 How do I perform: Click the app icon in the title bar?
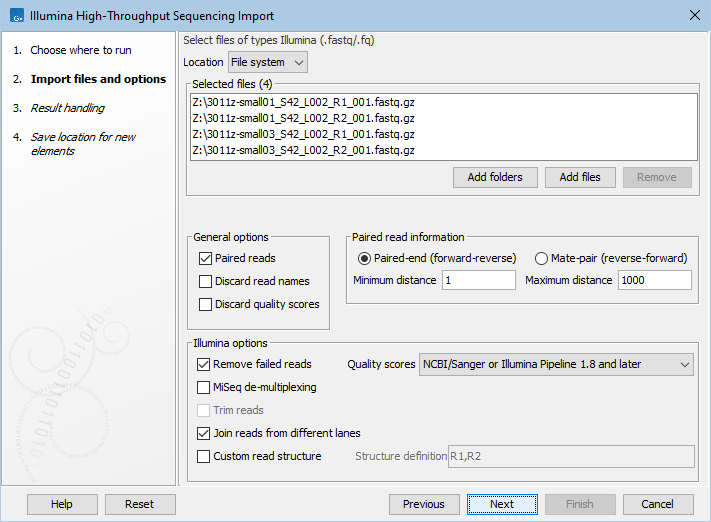[15, 16]
